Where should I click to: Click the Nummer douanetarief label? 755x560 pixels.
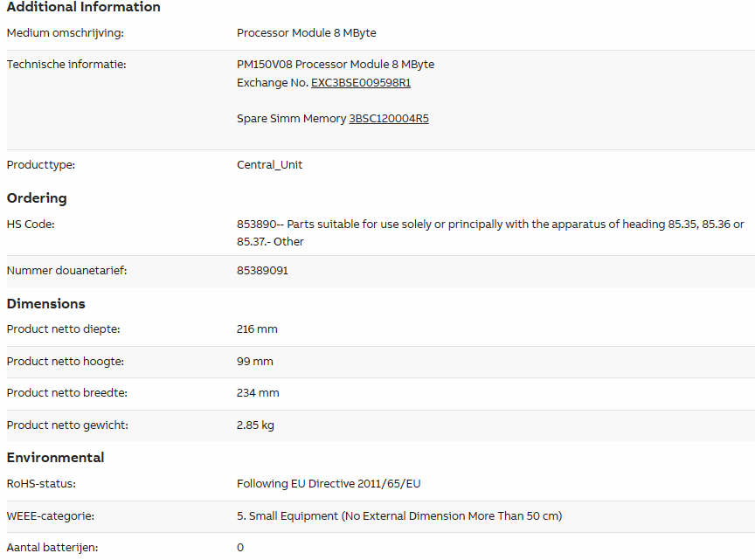click(66, 271)
